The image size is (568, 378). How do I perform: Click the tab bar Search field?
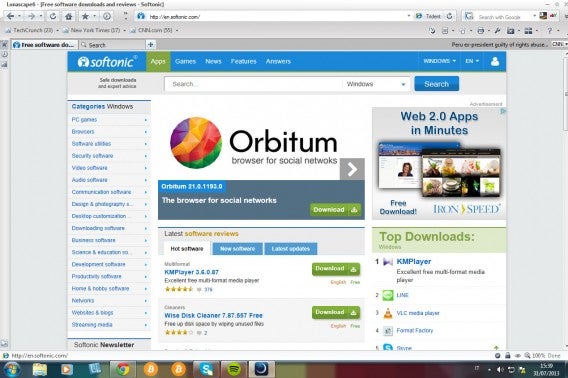(x=112, y=45)
